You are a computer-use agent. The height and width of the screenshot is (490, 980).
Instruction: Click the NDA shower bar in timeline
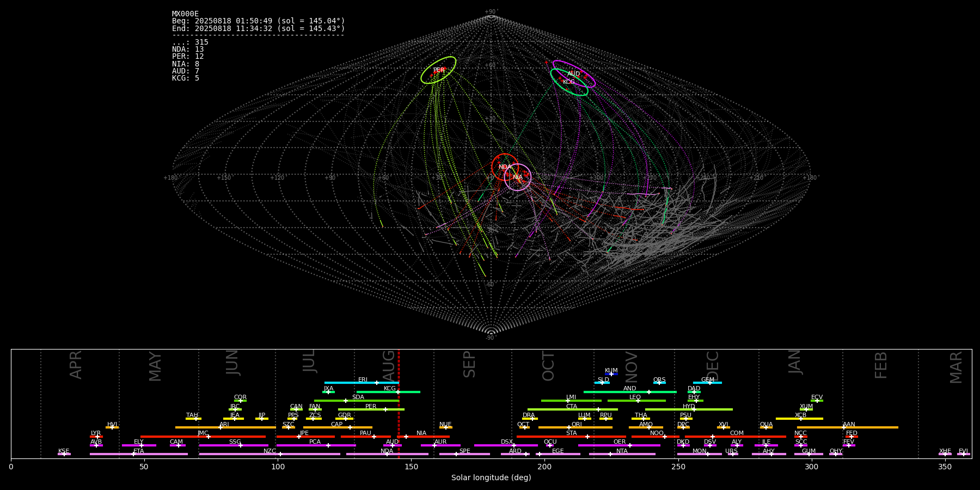pyautogui.click(x=387, y=454)
